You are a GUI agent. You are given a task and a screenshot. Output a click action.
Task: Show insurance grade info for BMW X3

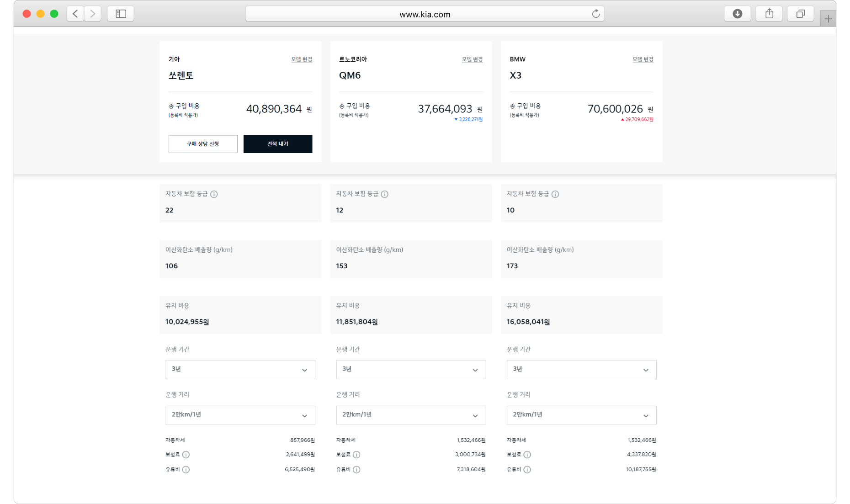coord(555,194)
